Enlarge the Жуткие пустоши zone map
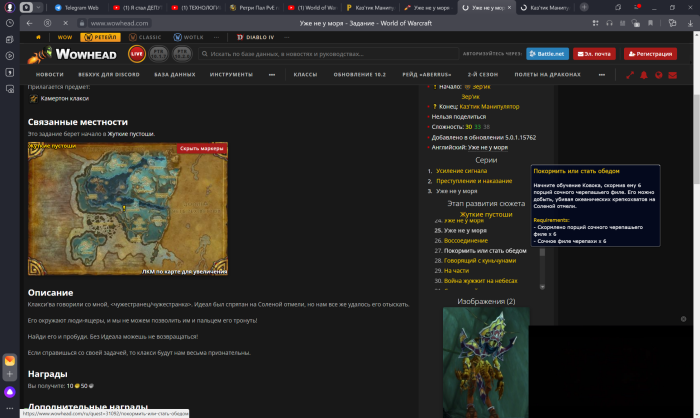 click(x=127, y=209)
